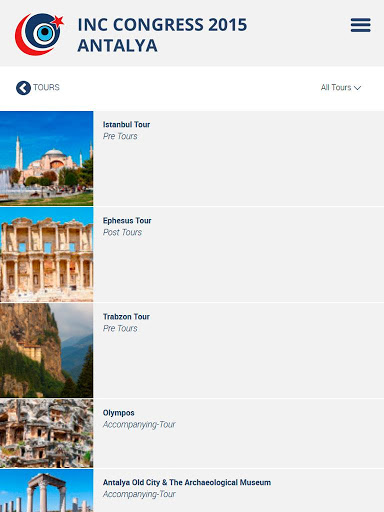Open the Olympos rock tombs thumbnail
Viewport: 384px width, 512px height.
[x=47, y=433]
